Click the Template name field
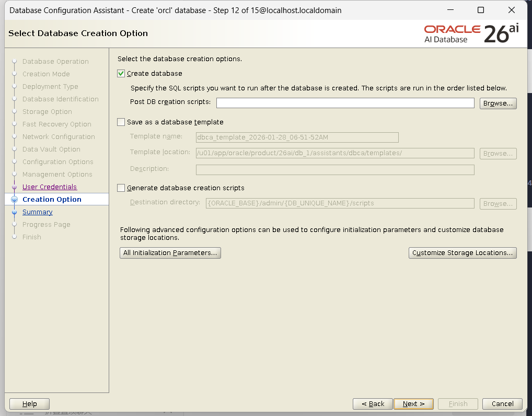Screen dimensions: 532x416 click(x=297, y=137)
